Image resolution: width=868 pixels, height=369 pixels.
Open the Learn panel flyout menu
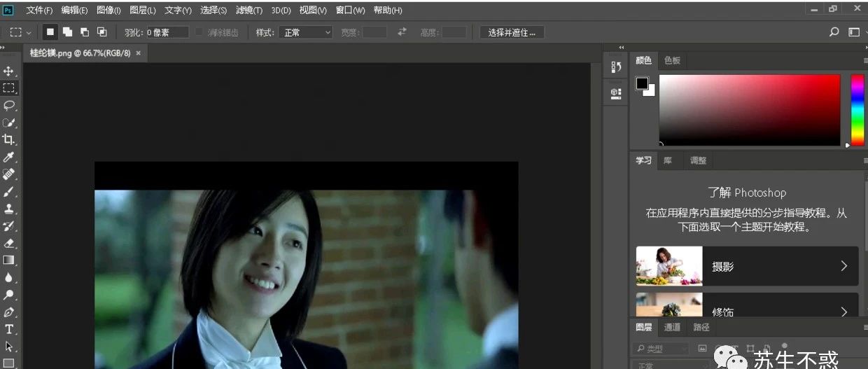(x=864, y=160)
